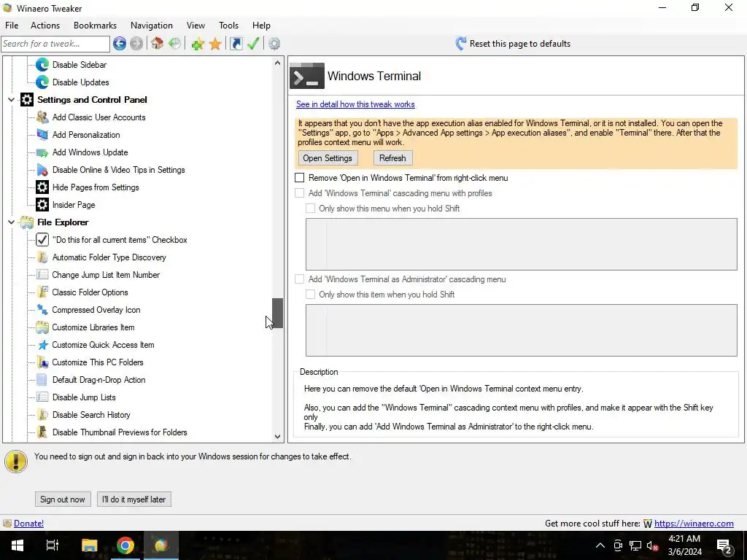Click the Windows Terminal header icon

(x=307, y=76)
